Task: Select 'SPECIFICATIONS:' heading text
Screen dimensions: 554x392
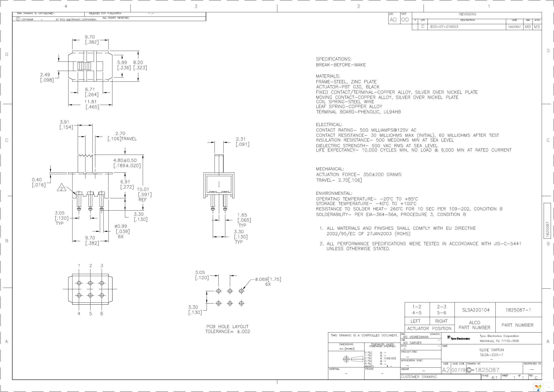Action: (x=334, y=59)
